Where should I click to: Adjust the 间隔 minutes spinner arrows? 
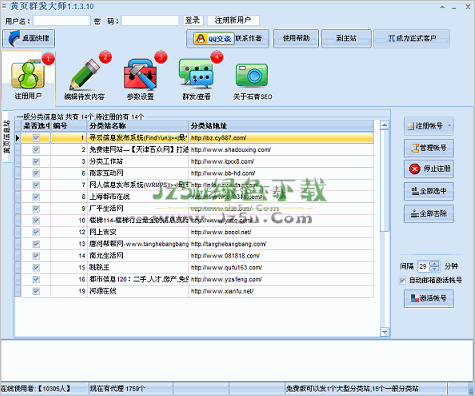tap(435, 266)
